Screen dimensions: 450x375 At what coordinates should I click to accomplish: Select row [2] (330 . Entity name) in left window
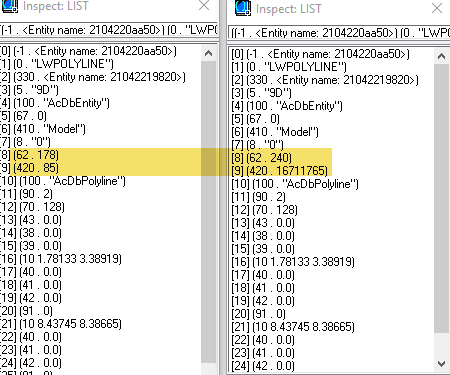pyautogui.click(x=93, y=77)
